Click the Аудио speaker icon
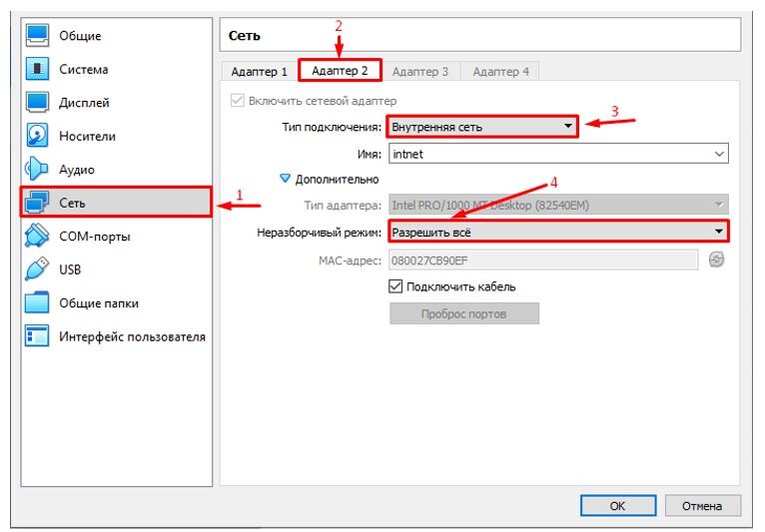The height and width of the screenshot is (532, 765). (x=37, y=170)
